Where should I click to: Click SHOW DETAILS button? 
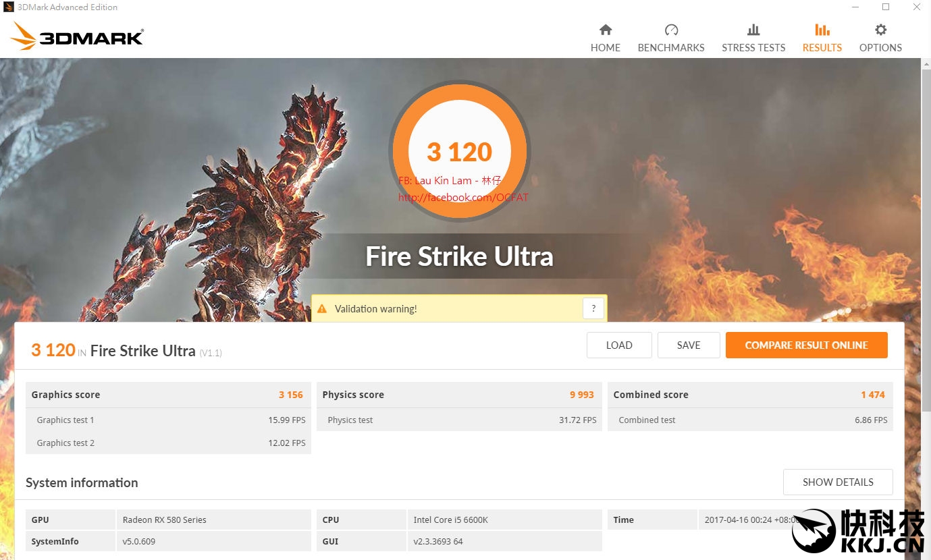click(838, 482)
